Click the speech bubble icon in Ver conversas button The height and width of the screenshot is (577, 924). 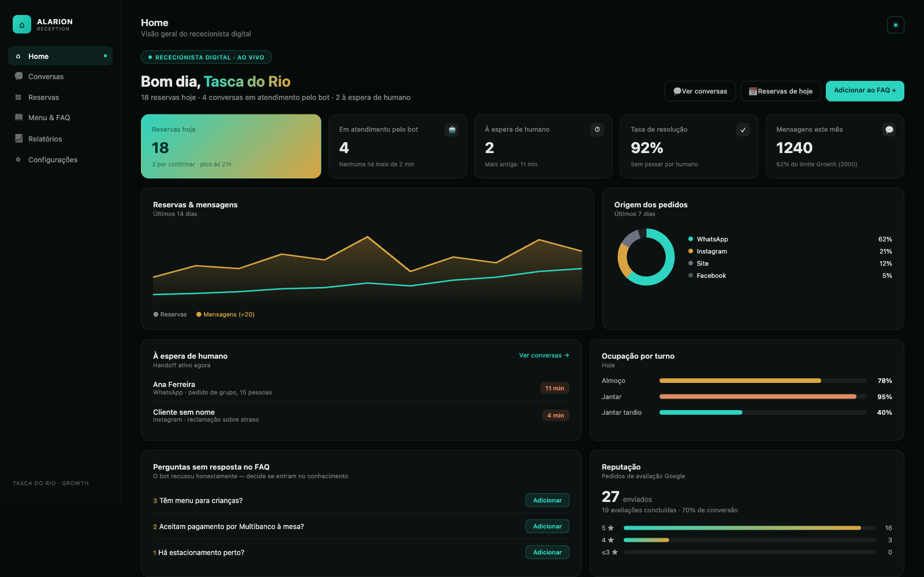(x=677, y=91)
